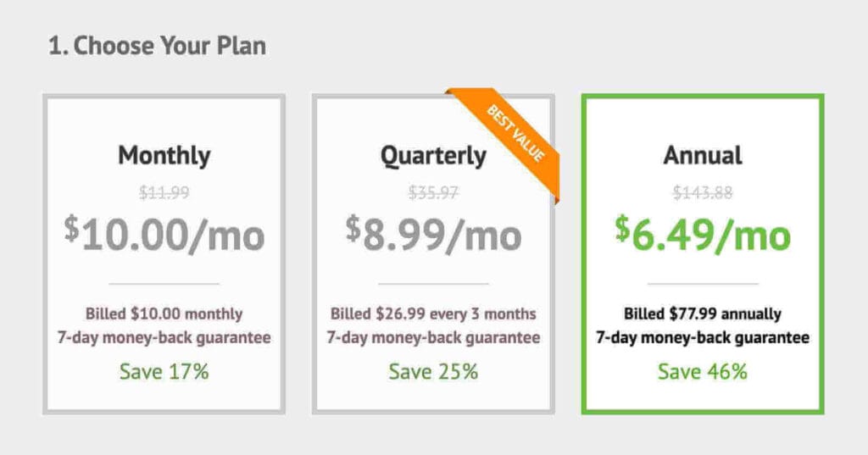The image size is (868, 455).
Task: Click the "1. Choose Your Plan" heading
Action: coord(157,46)
